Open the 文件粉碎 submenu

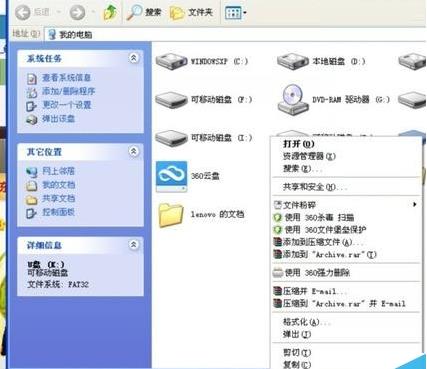346,205
